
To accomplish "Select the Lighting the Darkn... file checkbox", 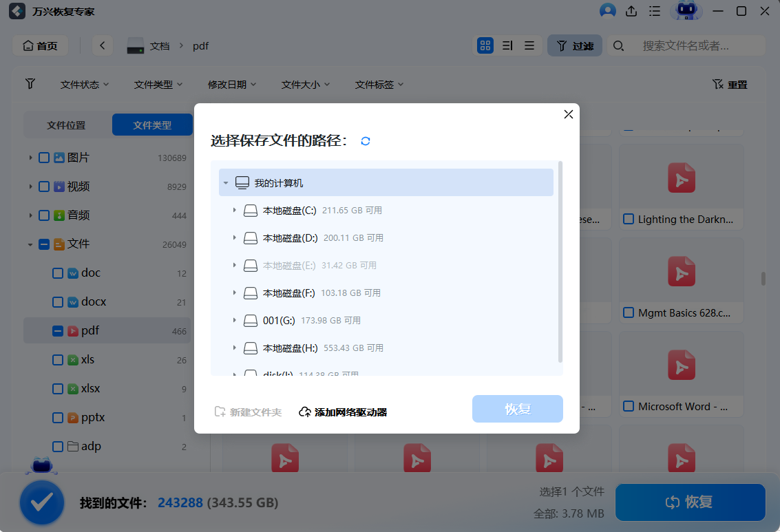I will click(628, 219).
